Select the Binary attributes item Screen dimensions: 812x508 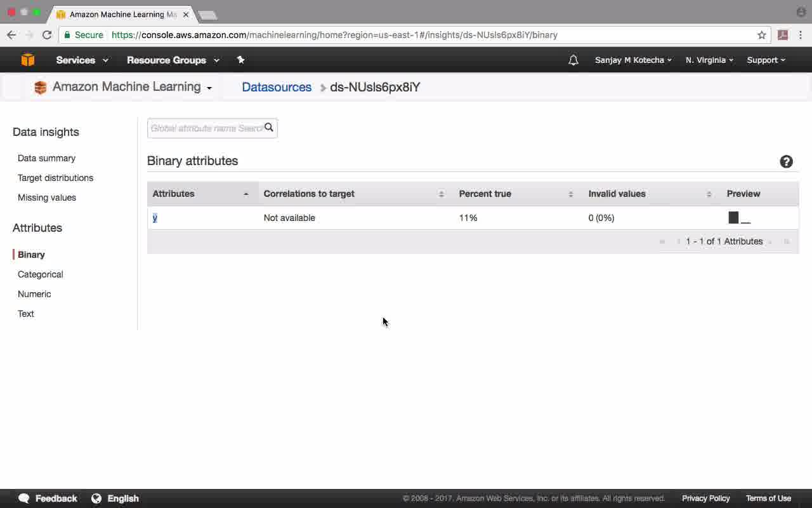point(31,255)
